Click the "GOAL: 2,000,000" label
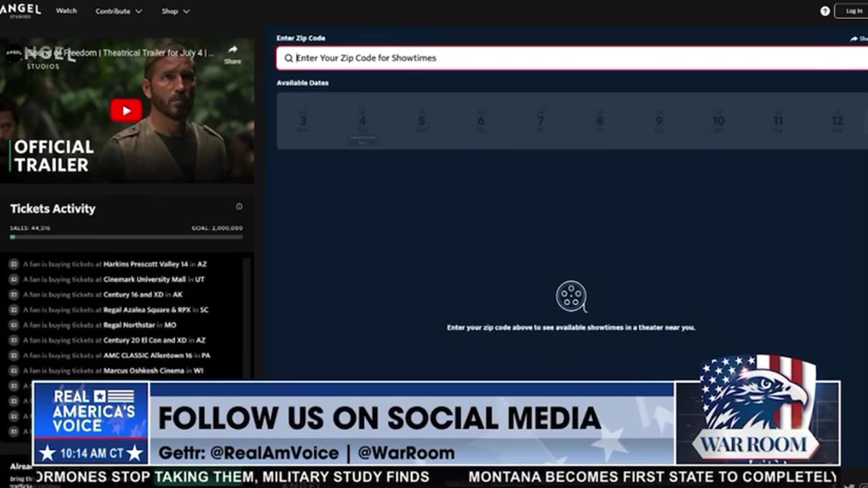This screenshot has height=488, width=868. 217,228
